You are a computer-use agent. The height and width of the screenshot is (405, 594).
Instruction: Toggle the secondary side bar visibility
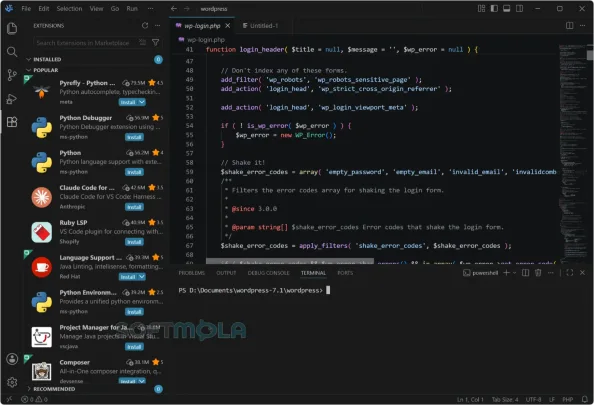pos(519,8)
